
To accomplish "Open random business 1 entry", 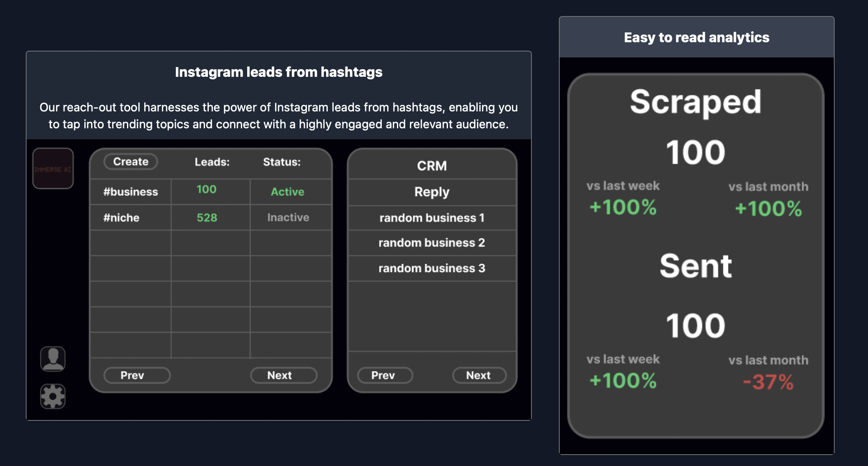I will (432, 218).
